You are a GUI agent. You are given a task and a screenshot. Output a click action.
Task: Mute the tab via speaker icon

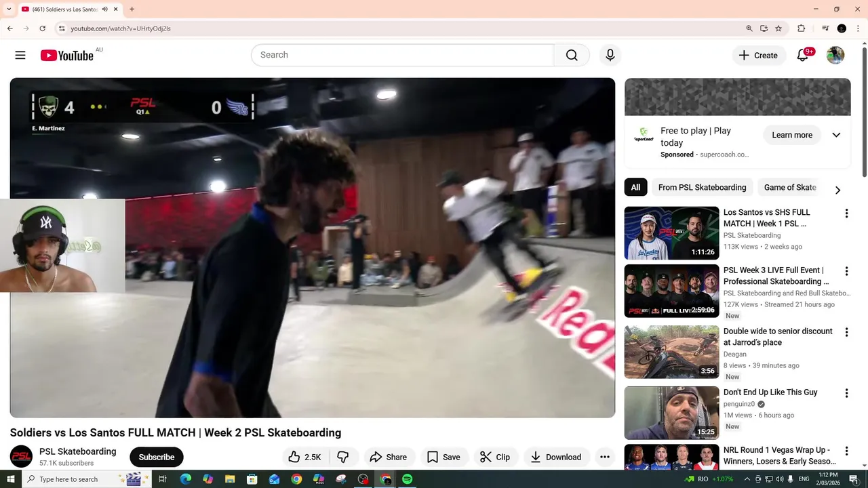104,9
